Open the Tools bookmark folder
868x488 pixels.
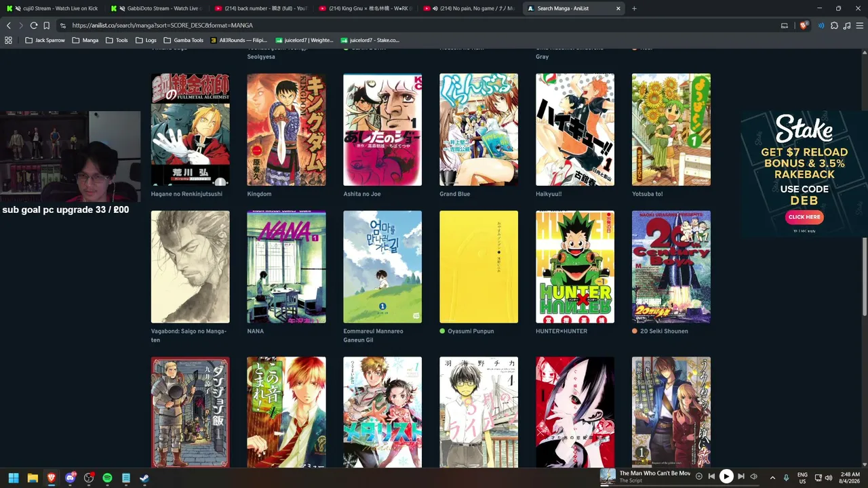point(117,40)
